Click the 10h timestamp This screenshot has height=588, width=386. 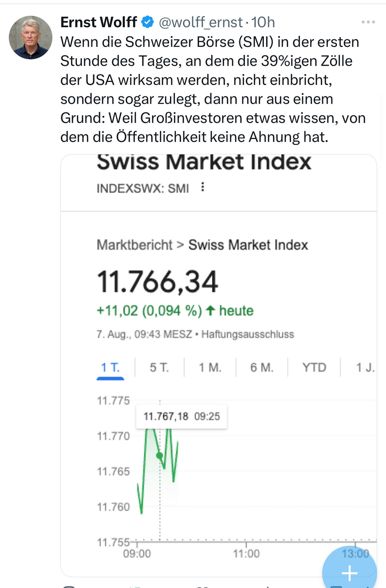(263, 22)
